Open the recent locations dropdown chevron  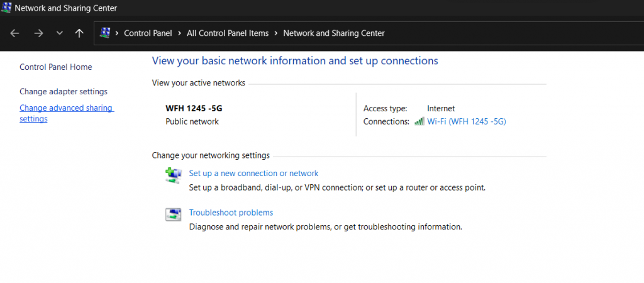tap(59, 33)
